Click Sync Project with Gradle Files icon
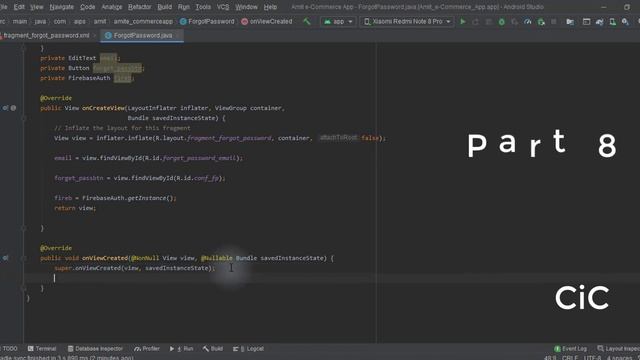The height and width of the screenshot is (360, 640). [x=600, y=22]
